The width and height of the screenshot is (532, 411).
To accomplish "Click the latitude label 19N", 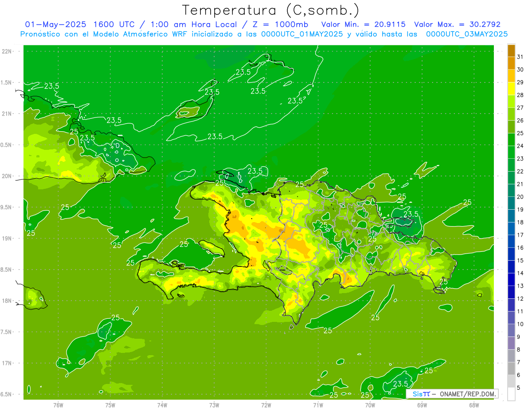I will tap(7, 238).
